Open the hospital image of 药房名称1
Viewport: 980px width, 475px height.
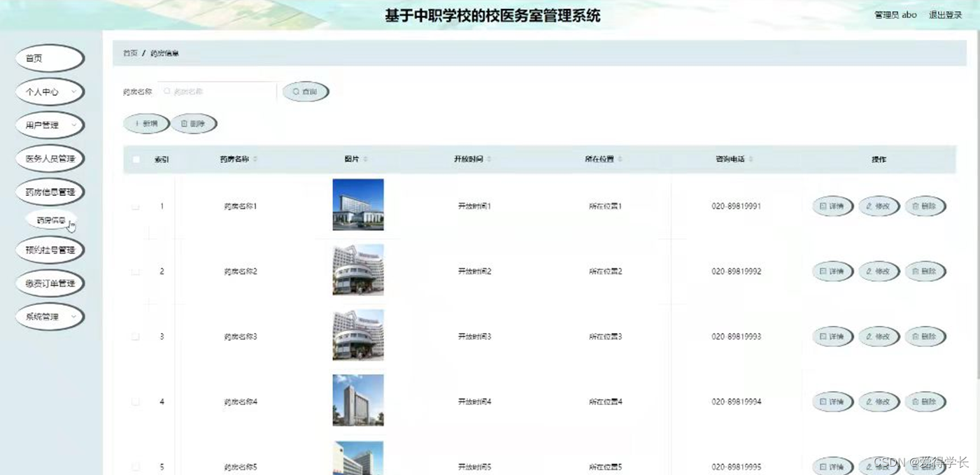tap(358, 205)
